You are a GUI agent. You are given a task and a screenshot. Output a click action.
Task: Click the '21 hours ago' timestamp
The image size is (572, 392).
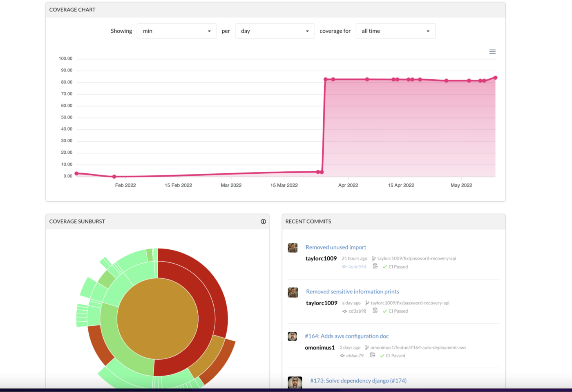click(x=354, y=258)
